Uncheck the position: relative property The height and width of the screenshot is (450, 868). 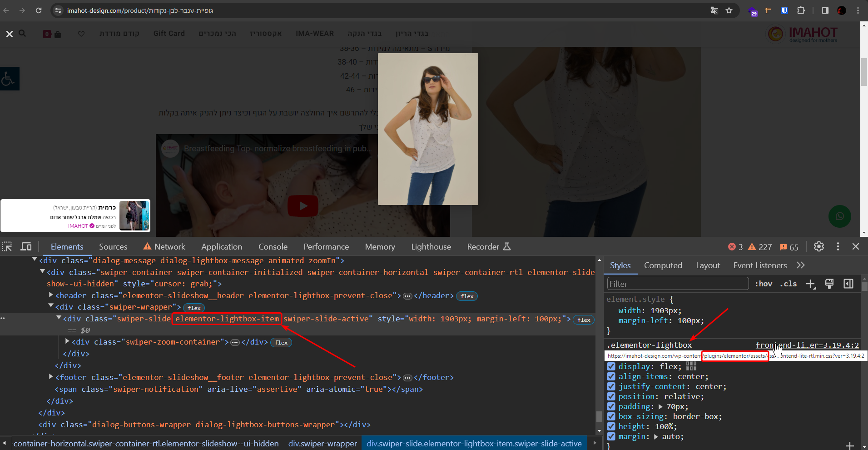[611, 396]
